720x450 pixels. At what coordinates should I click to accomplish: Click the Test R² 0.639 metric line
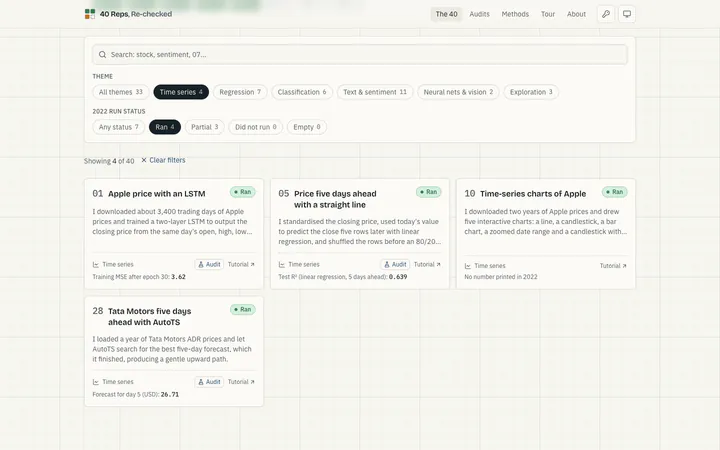343,277
